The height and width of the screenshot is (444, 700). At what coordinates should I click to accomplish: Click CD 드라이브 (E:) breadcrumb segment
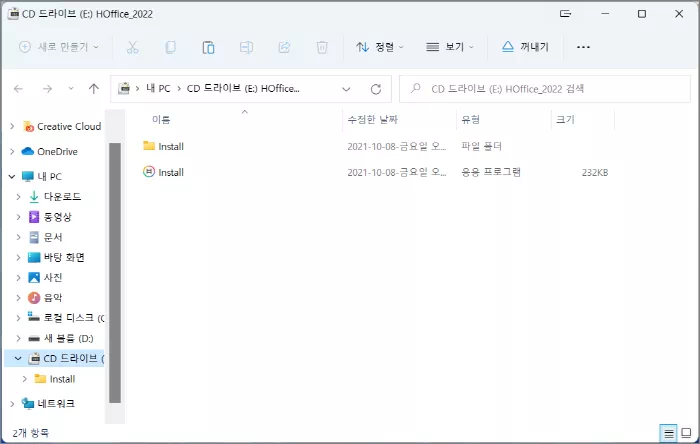click(243, 88)
